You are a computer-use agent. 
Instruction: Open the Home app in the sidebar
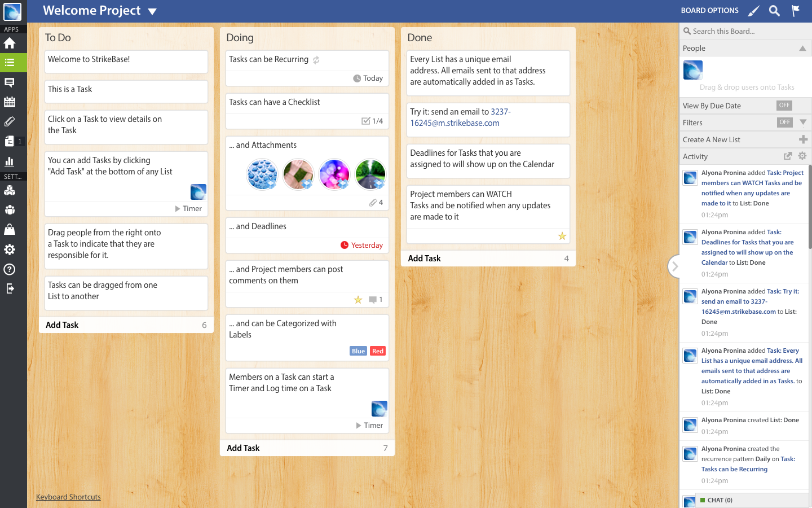(10, 43)
